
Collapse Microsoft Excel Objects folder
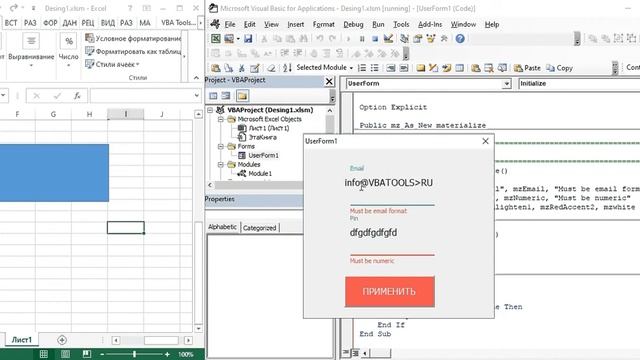tap(220, 119)
